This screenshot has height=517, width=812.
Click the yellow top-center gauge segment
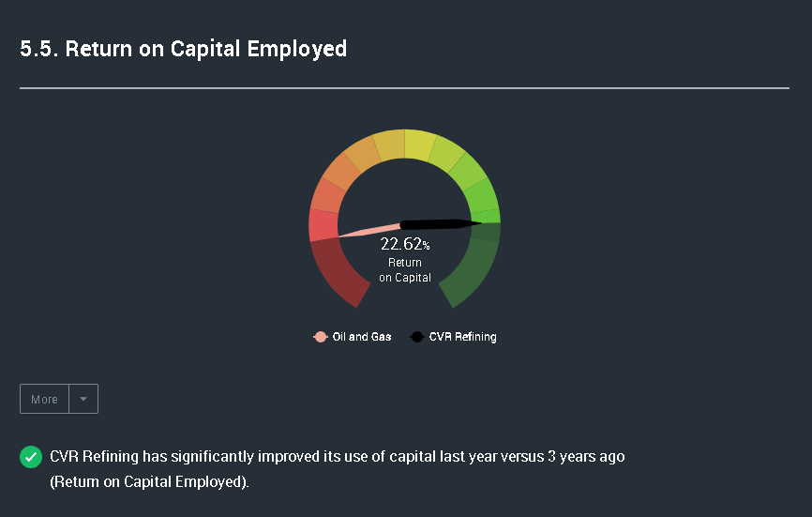pos(419,145)
